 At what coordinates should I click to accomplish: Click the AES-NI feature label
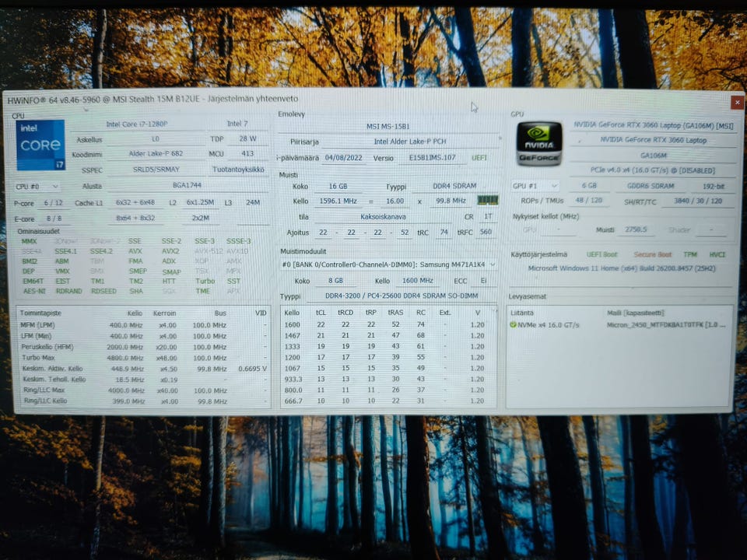click(x=34, y=290)
